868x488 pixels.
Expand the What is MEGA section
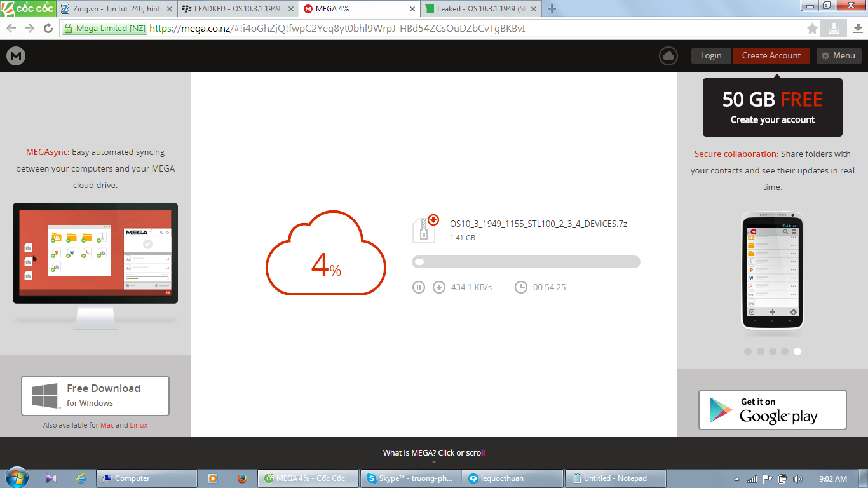[433, 453]
